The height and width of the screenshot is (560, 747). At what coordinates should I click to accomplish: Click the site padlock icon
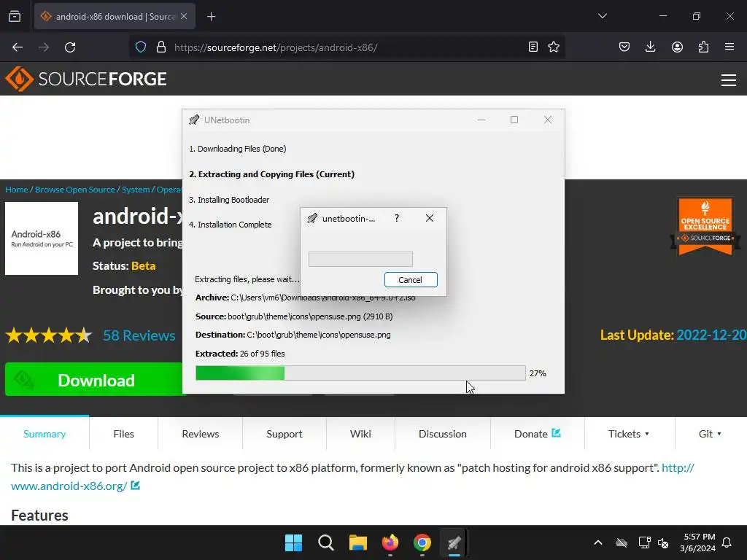coord(161,47)
